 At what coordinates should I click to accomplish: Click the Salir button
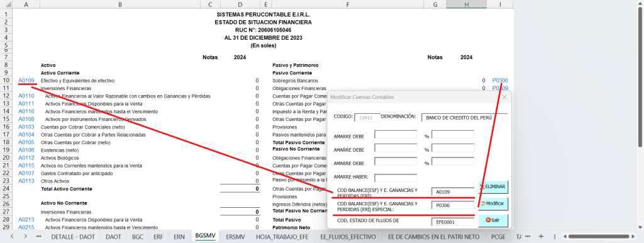(493, 220)
